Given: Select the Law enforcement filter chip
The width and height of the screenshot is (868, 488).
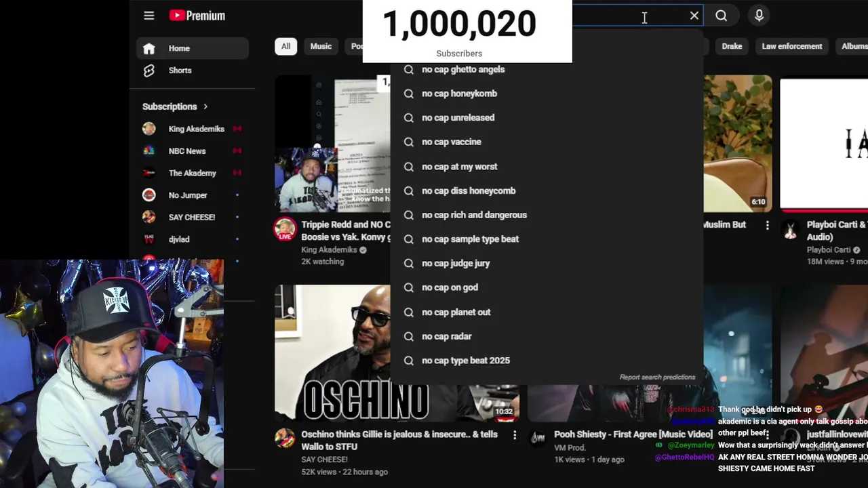Looking at the screenshot, I should coord(791,46).
